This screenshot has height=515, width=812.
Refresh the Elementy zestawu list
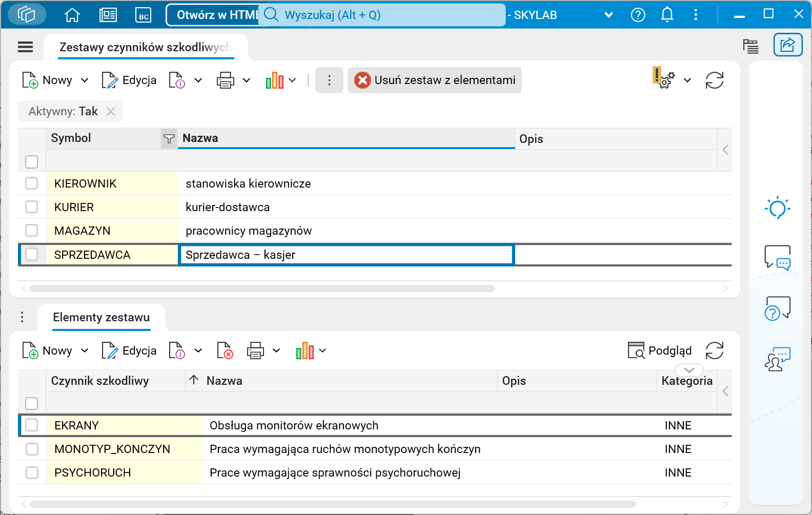tap(714, 351)
